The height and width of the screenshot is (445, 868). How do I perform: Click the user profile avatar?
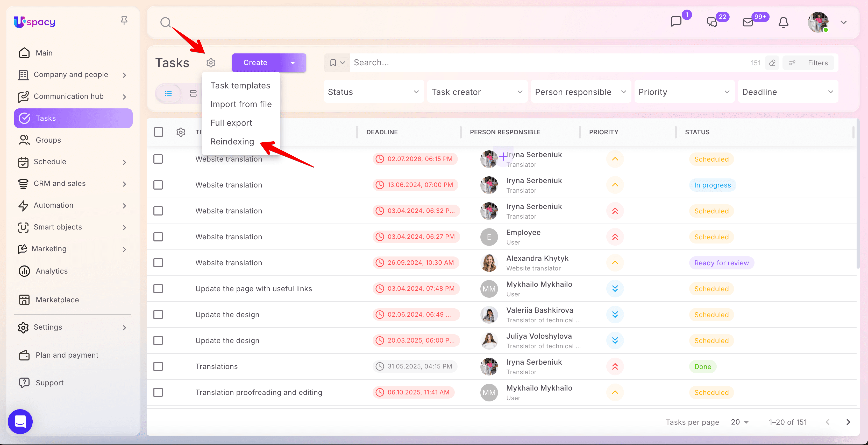(x=818, y=22)
